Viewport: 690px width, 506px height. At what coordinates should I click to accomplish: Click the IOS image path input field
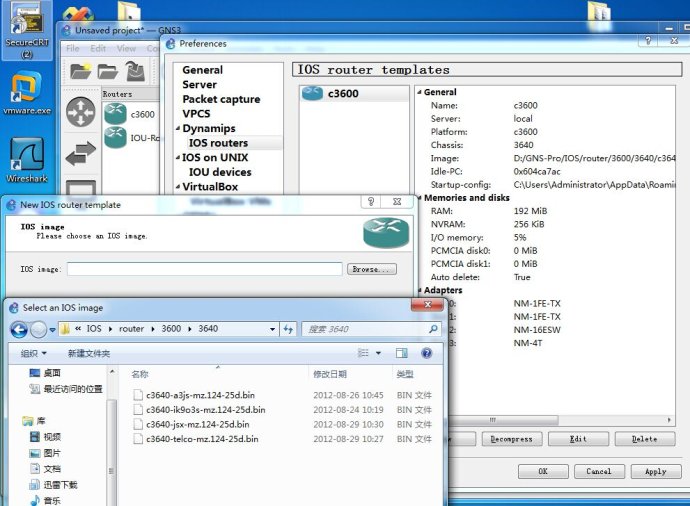point(205,269)
